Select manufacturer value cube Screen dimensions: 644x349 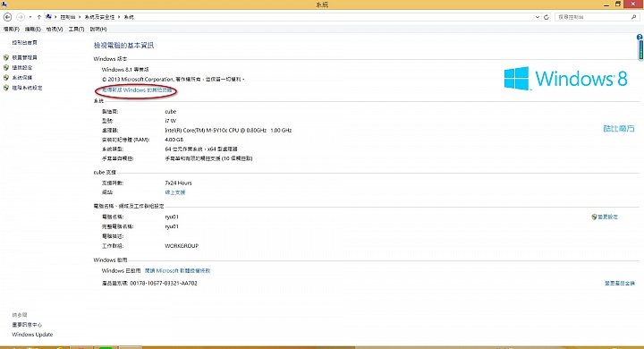[x=171, y=111]
